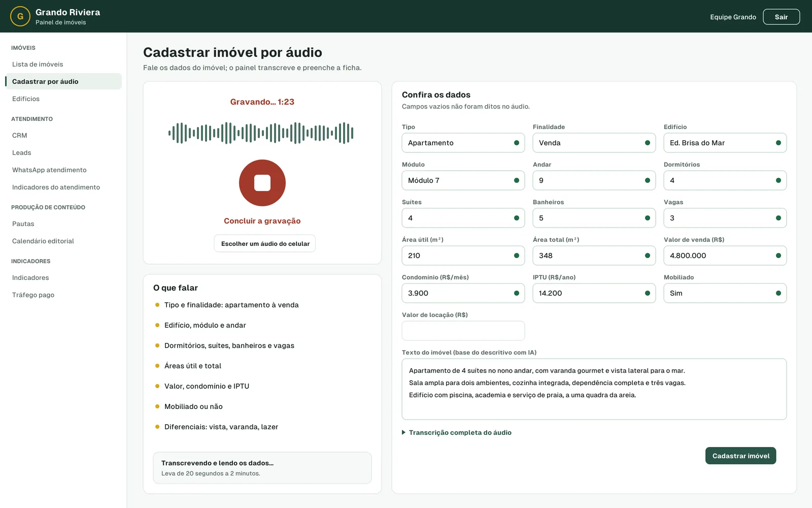Open WhatsApp atendimento
The image size is (812, 508).
[x=63, y=170]
